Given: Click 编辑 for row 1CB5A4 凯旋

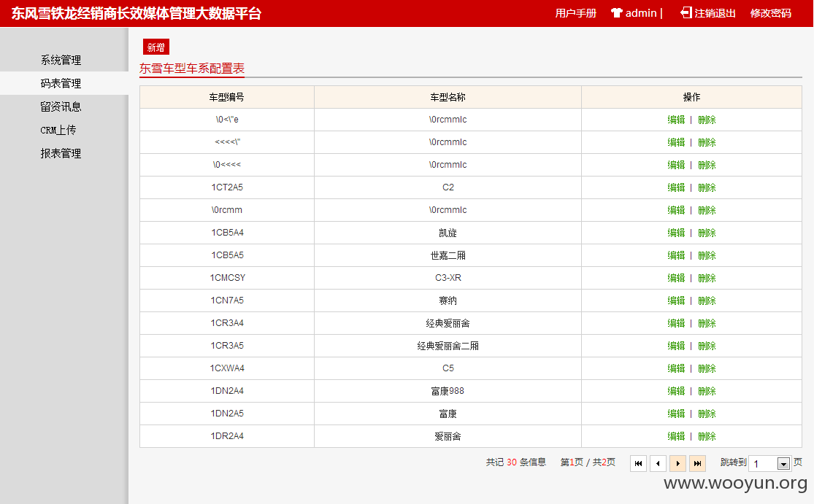Looking at the screenshot, I should coord(676,233).
